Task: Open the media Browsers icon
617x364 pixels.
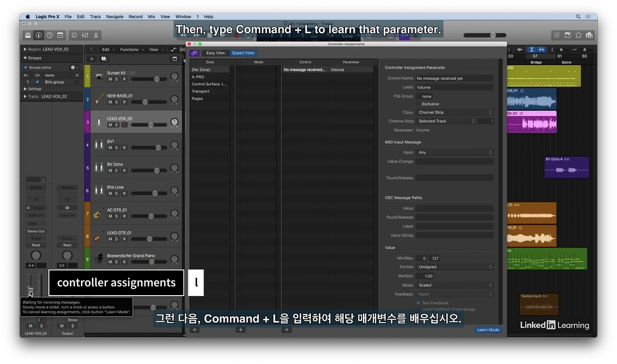Action: point(589,35)
